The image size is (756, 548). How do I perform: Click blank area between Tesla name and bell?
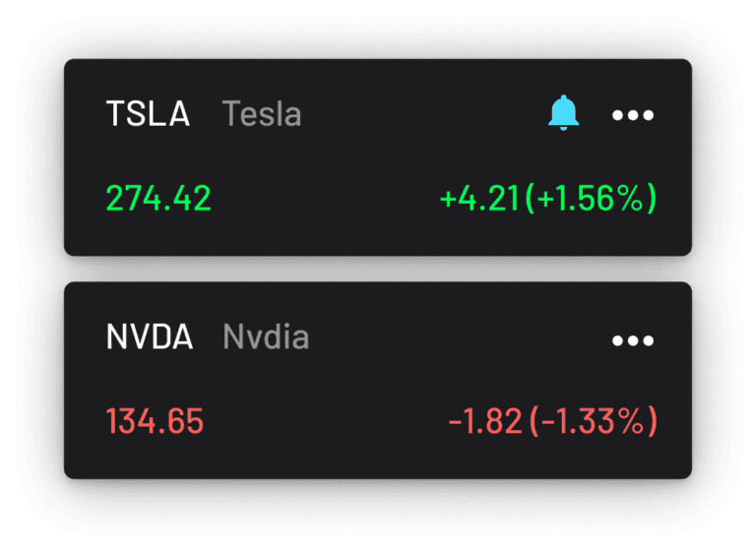click(424, 114)
